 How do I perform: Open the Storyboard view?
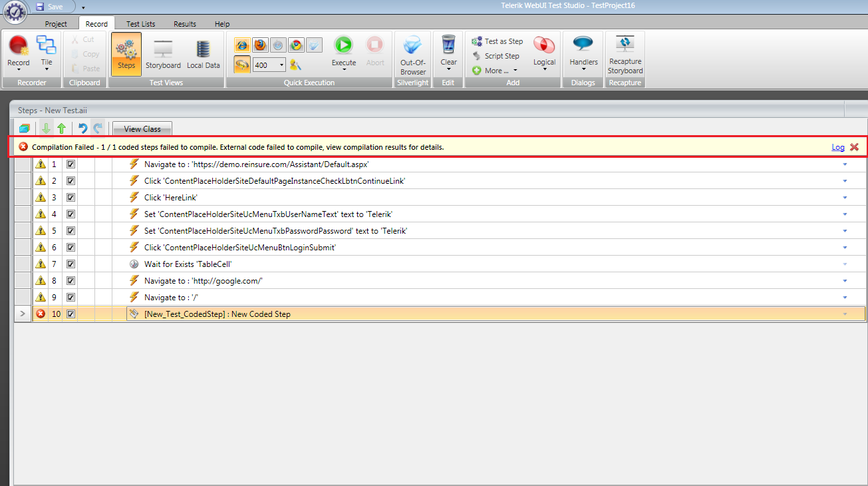(x=163, y=54)
